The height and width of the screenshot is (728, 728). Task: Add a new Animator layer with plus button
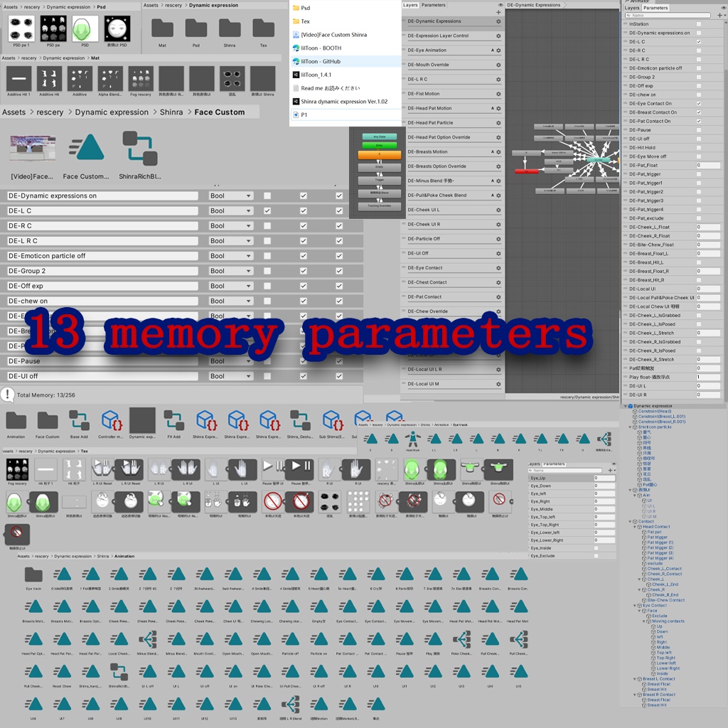click(498, 13)
